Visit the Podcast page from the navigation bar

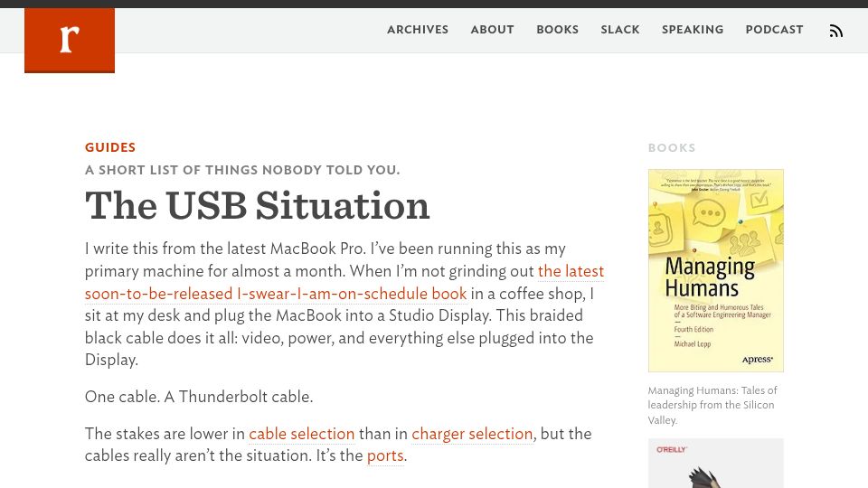[x=775, y=30]
